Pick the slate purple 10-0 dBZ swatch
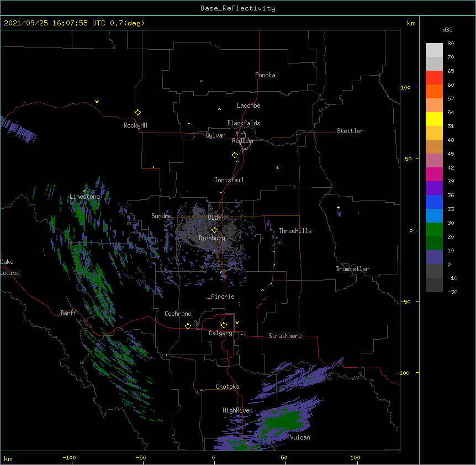Image resolution: width=476 pixels, height=465 pixels. (434, 257)
